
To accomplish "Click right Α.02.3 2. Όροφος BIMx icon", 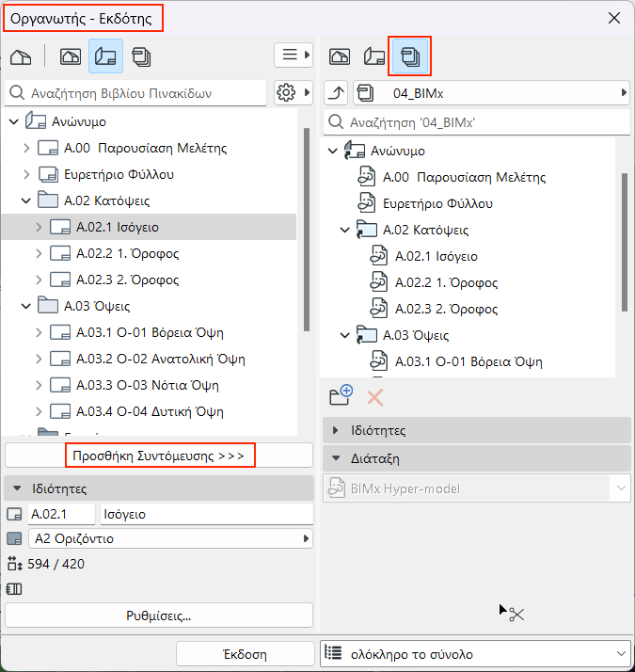I will point(379,309).
